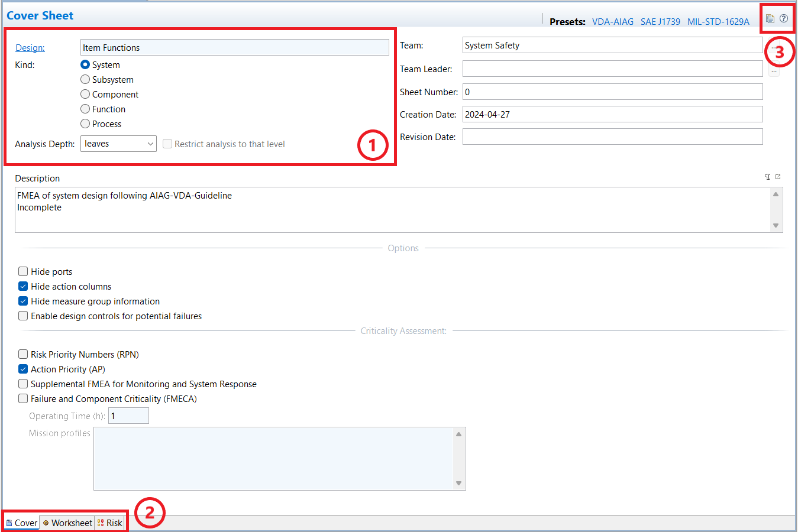Viewport: 798px width, 532px height.
Task: Uncheck Hide action columns
Action: [x=23, y=287]
